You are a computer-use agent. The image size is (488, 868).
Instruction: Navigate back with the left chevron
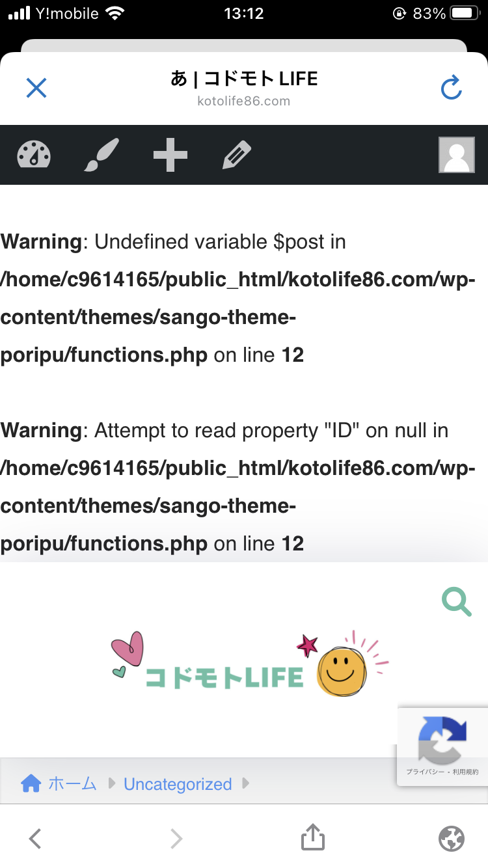(x=35, y=838)
